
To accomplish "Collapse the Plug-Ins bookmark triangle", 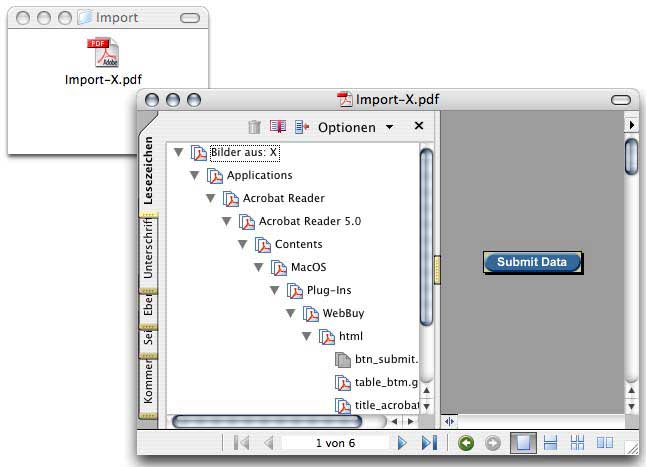I will pos(275,290).
